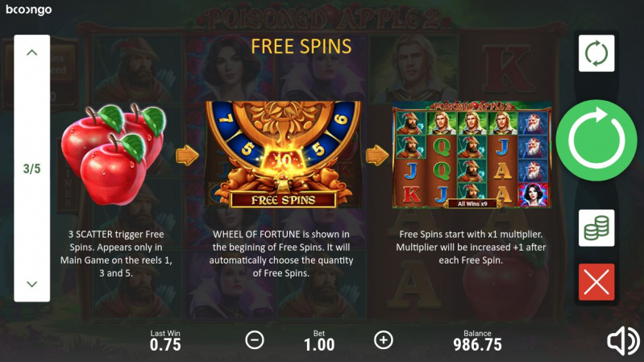Select the red apples scatter image
The width and height of the screenshot is (644, 362).
114,154
